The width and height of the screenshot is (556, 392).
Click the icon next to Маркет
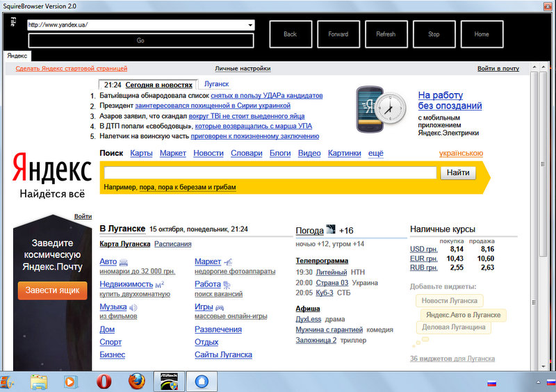pos(228,262)
